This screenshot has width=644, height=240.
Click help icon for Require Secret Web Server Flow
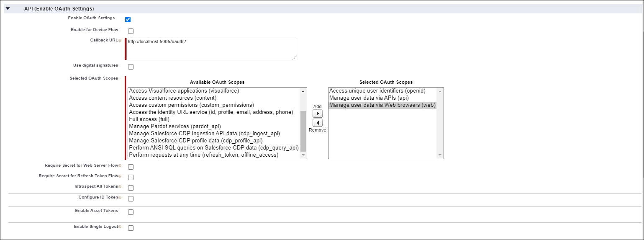click(x=120, y=165)
